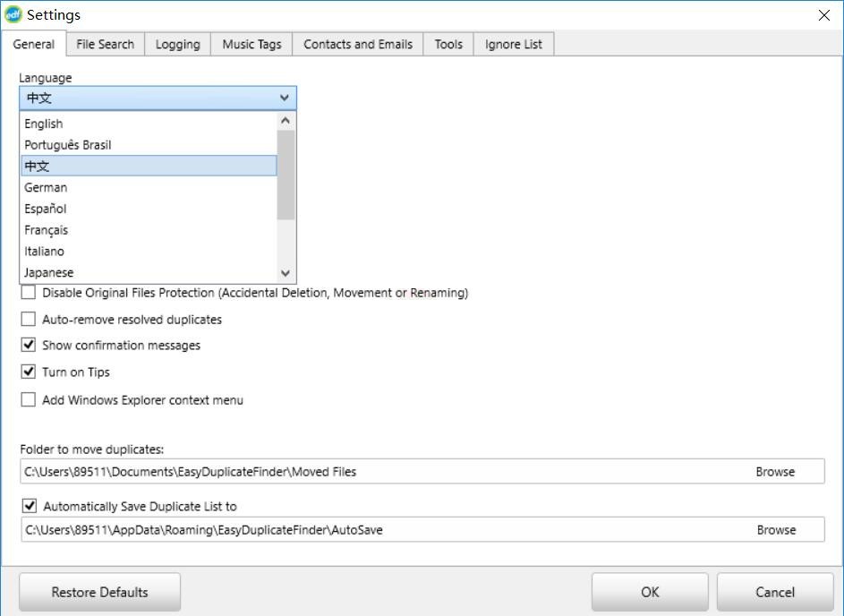Click the Easy Duplicate Finder app icon
Screen dimensions: 844x616
pyautogui.click(x=13, y=14)
